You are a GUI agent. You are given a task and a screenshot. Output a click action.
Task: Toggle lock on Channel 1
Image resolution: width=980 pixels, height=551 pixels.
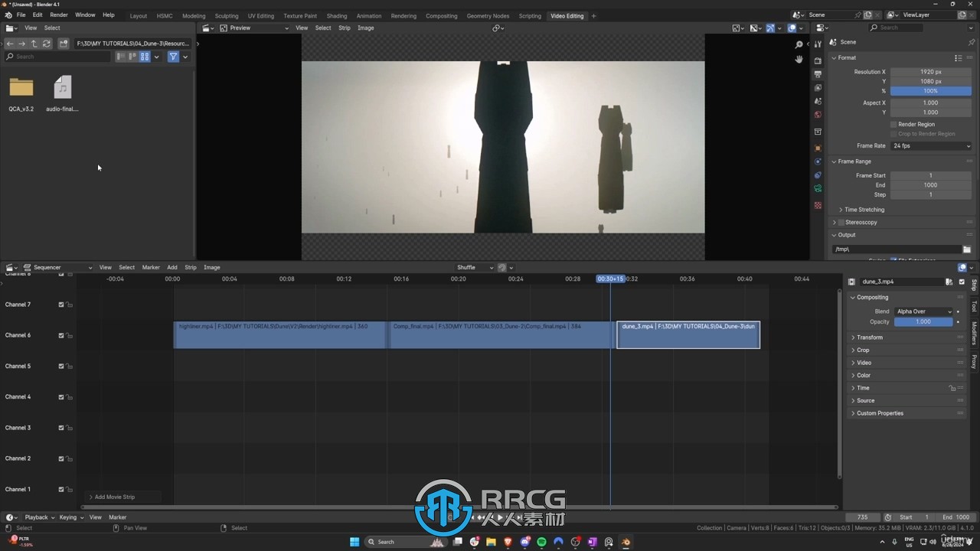(70, 489)
